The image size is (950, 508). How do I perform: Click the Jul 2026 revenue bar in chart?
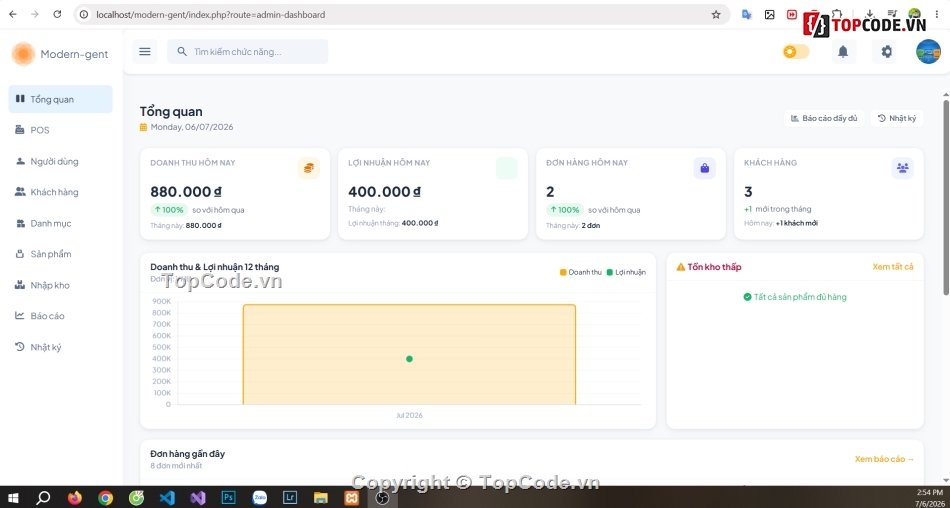(409, 355)
